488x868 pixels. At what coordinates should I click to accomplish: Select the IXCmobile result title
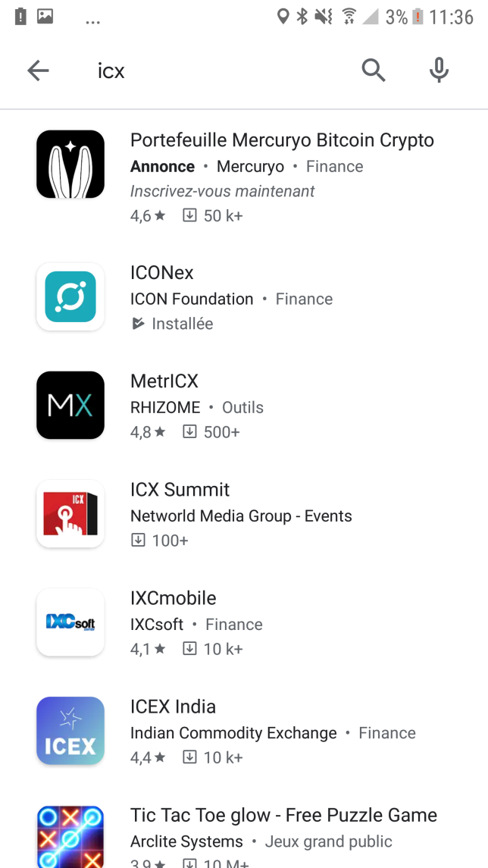[174, 598]
